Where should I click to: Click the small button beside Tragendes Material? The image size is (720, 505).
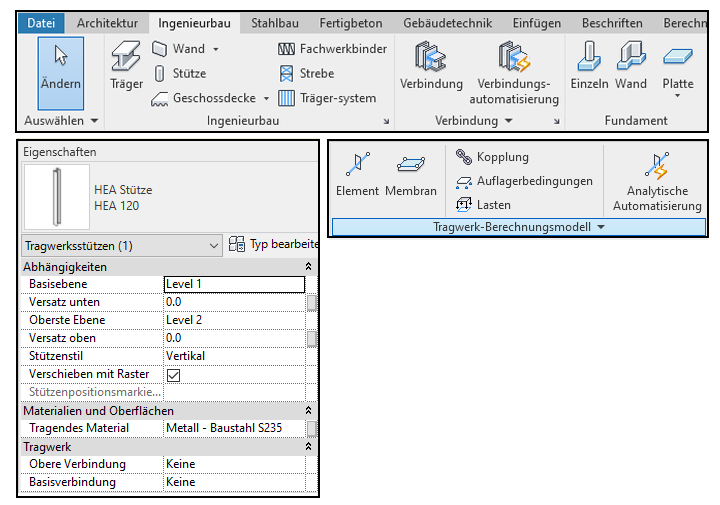(x=311, y=428)
